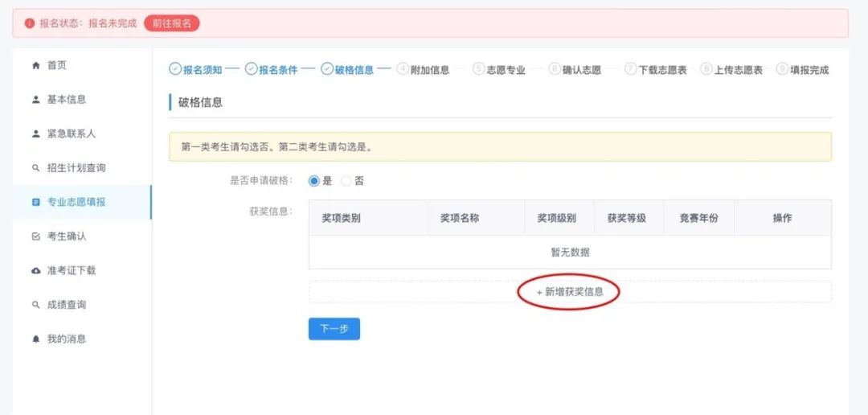Click the checkmark icon of step 破格信息
This screenshot has height=415, width=868.
327,68
